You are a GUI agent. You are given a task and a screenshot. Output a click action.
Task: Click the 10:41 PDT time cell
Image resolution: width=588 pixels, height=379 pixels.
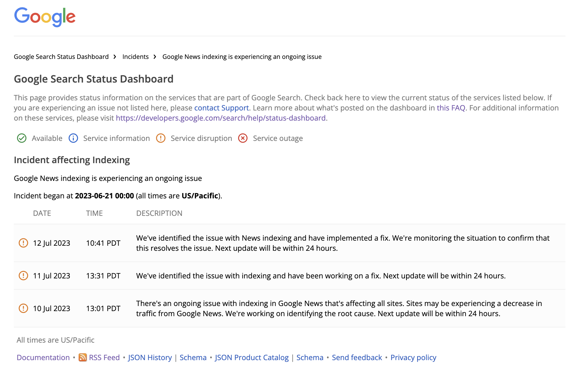coord(103,243)
